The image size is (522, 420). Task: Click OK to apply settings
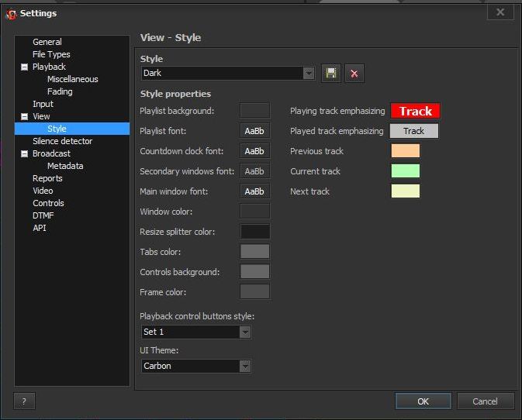pyautogui.click(x=423, y=401)
